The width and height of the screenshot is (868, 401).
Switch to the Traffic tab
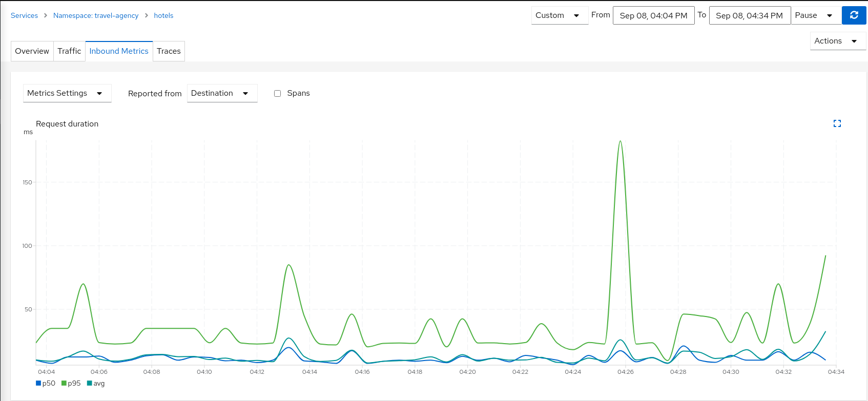pos(69,51)
